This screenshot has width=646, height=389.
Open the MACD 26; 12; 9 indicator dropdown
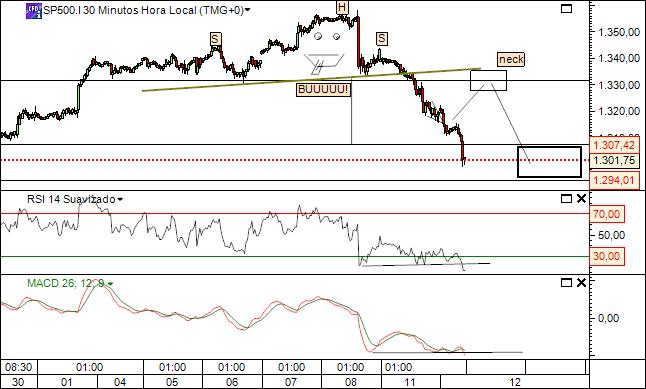pyautogui.click(x=110, y=284)
